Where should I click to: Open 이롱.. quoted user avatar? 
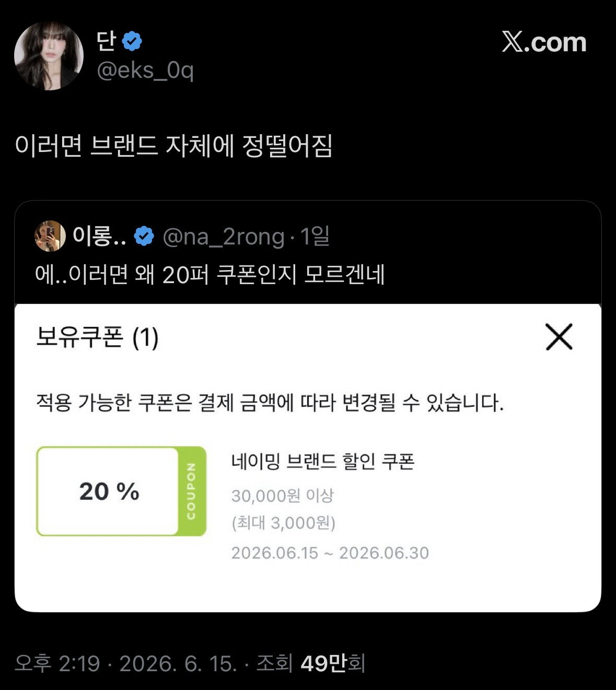click(x=50, y=236)
